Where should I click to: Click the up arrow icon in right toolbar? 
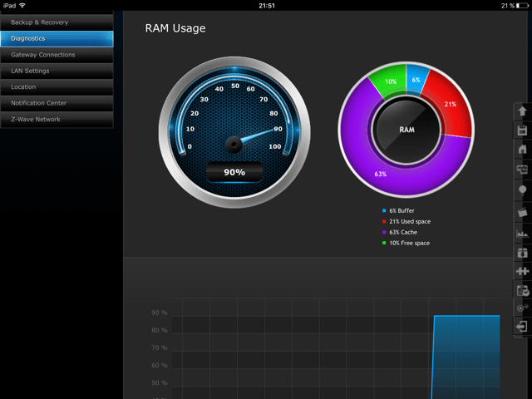pyautogui.click(x=522, y=111)
